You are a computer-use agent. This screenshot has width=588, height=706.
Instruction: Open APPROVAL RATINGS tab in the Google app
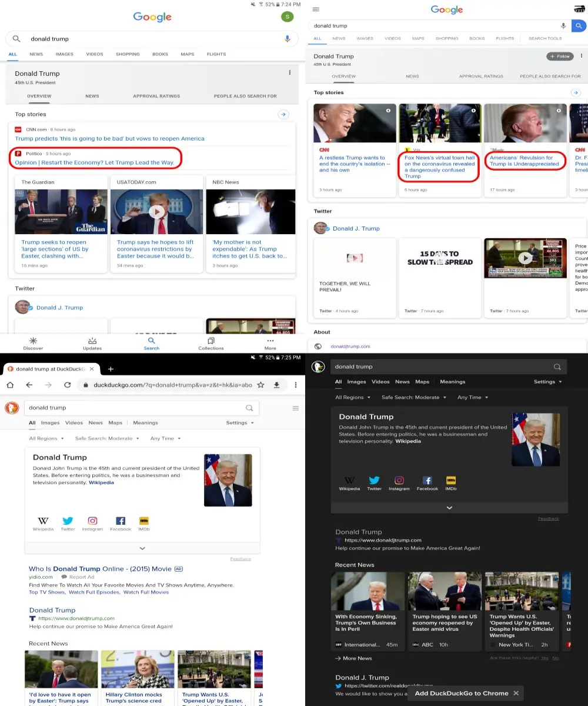click(156, 96)
